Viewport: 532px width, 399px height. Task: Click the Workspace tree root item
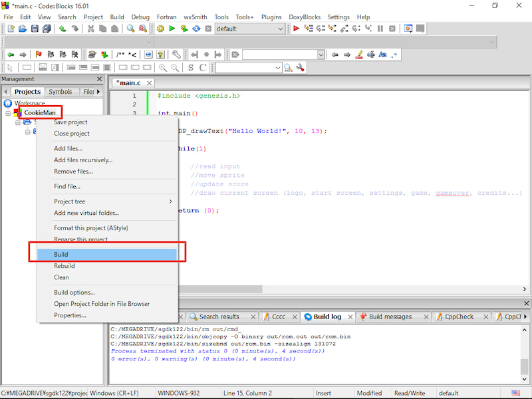coord(29,103)
